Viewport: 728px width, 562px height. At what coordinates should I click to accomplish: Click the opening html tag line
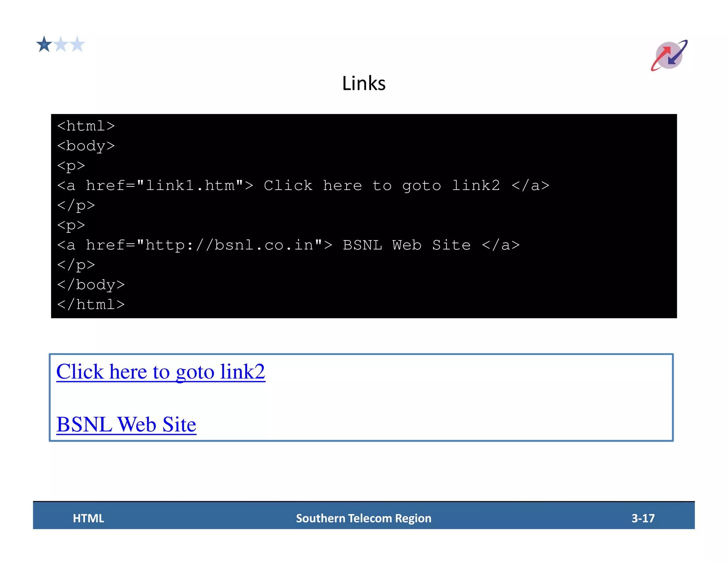click(86, 126)
